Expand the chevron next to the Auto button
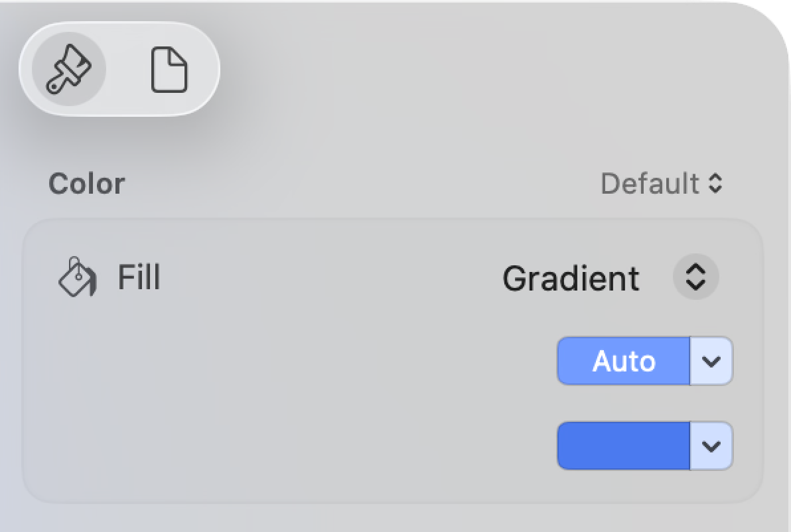 (x=711, y=360)
